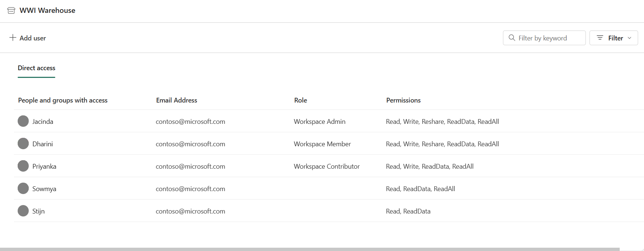The image size is (644, 251).
Task: Click the filter lines icon
Action: (x=600, y=38)
